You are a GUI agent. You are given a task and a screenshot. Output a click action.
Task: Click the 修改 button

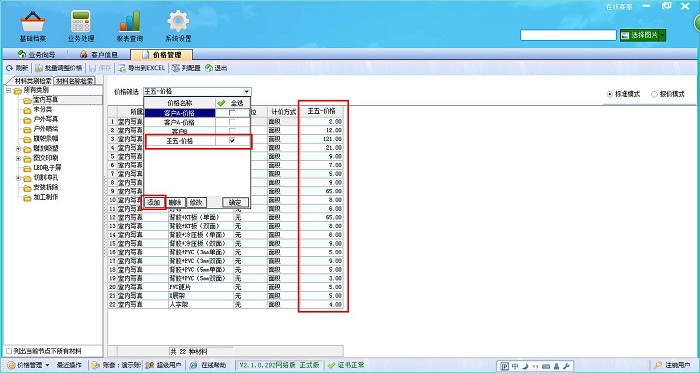pos(196,202)
